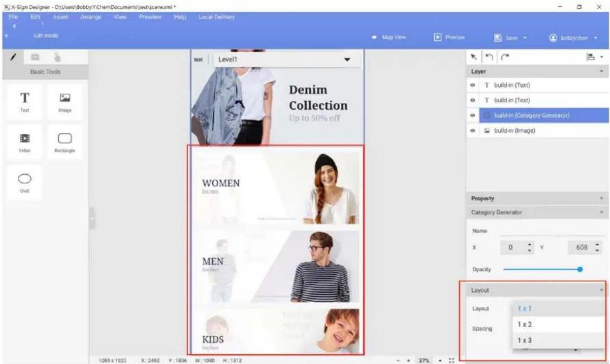
Task: Open the Preview menu
Action: [x=150, y=17]
